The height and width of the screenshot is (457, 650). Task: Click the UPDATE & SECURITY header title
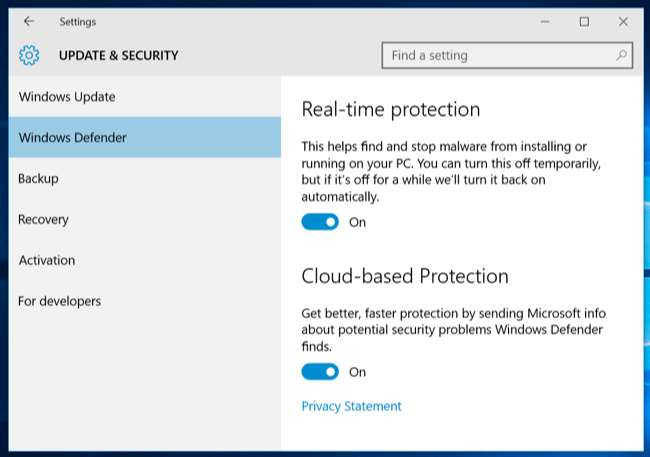click(118, 55)
